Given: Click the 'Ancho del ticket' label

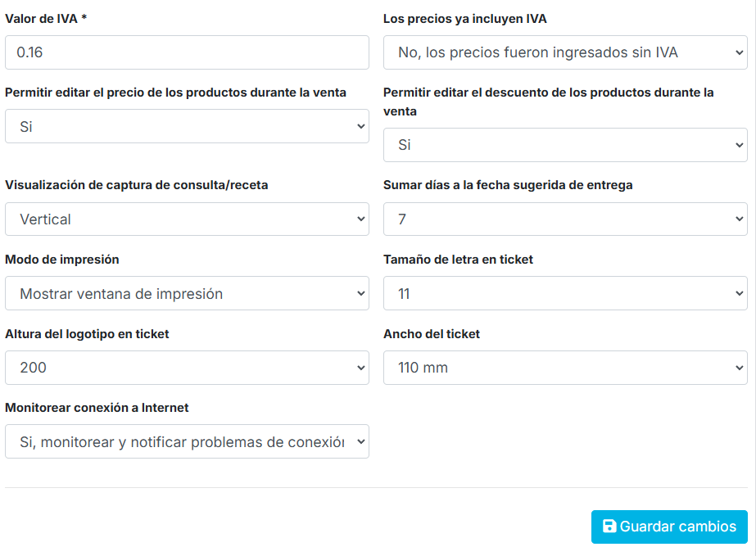Looking at the screenshot, I should (432, 334).
